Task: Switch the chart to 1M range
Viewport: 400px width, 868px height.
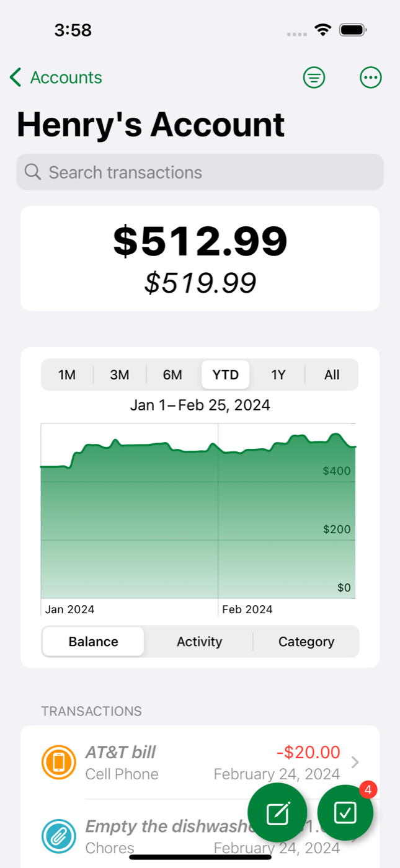Action: pos(67,374)
